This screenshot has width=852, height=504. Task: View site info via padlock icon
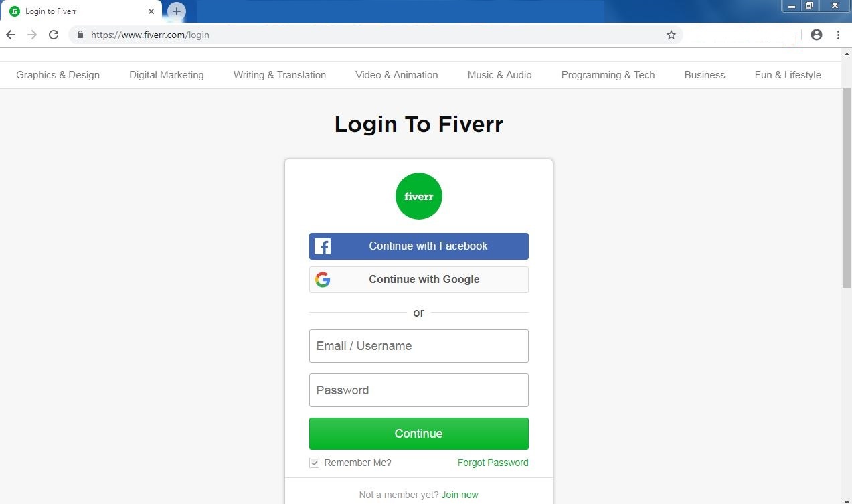click(80, 35)
